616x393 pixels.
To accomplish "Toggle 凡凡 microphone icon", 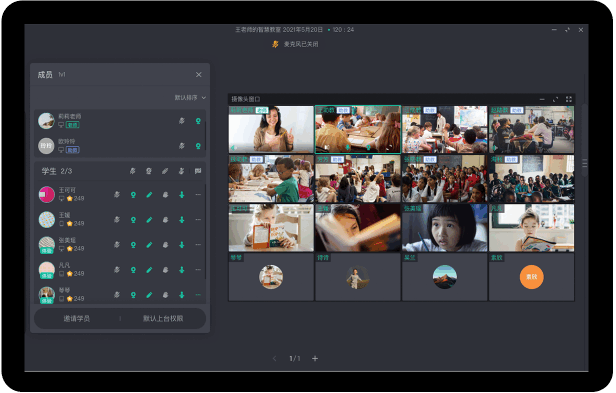I will (x=117, y=270).
